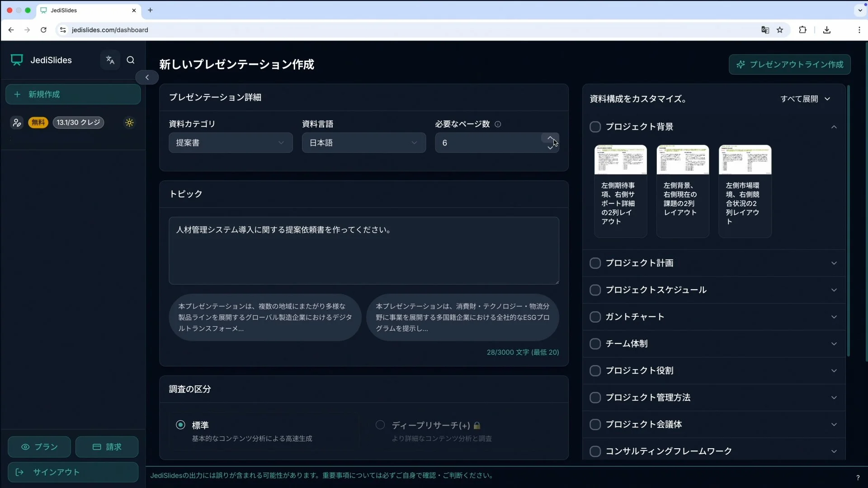
Task: Increase page count with the up stepper arrow
Action: [550, 138]
